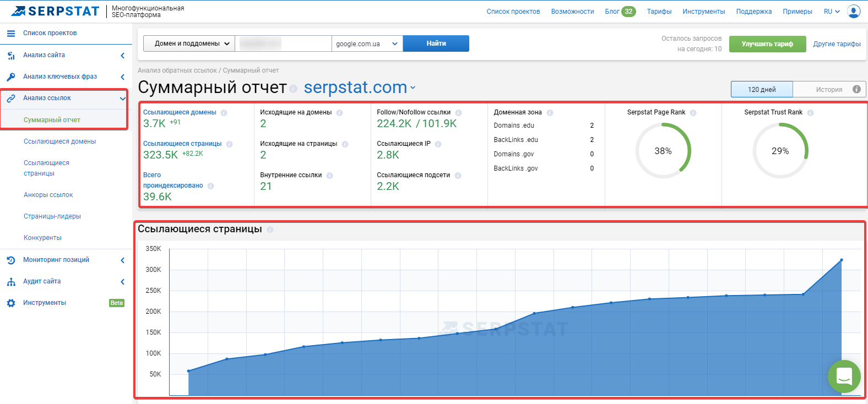Click the Ссылающиеся домены 3.7K metric link
This screenshot has height=404, width=868.
click(180, 112)
